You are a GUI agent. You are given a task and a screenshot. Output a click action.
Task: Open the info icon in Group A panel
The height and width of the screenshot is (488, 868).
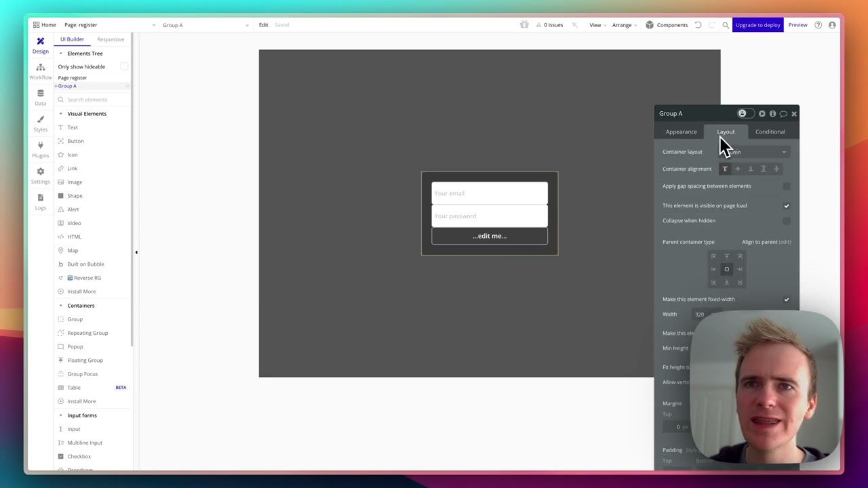[772, 114]
